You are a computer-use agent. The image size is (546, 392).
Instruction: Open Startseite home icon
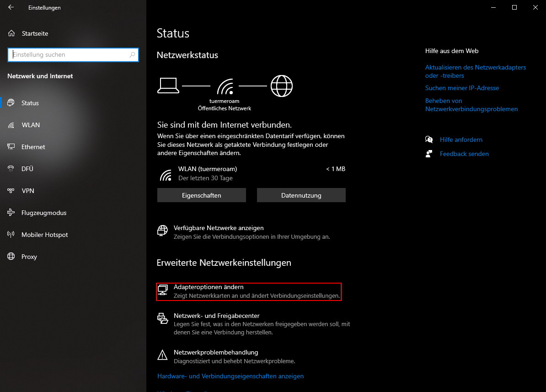pyautogui.click(x=12, y=33)
